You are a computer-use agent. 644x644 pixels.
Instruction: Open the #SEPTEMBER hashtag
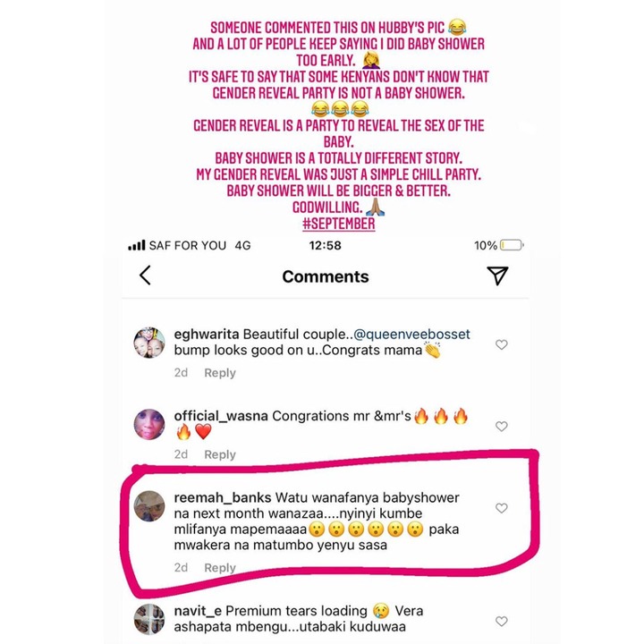(x=339, y=224)
